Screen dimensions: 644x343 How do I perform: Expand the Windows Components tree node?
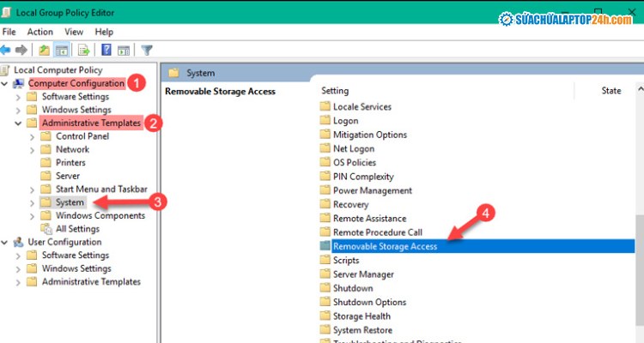pyautogui.click(x=33, y=216)
